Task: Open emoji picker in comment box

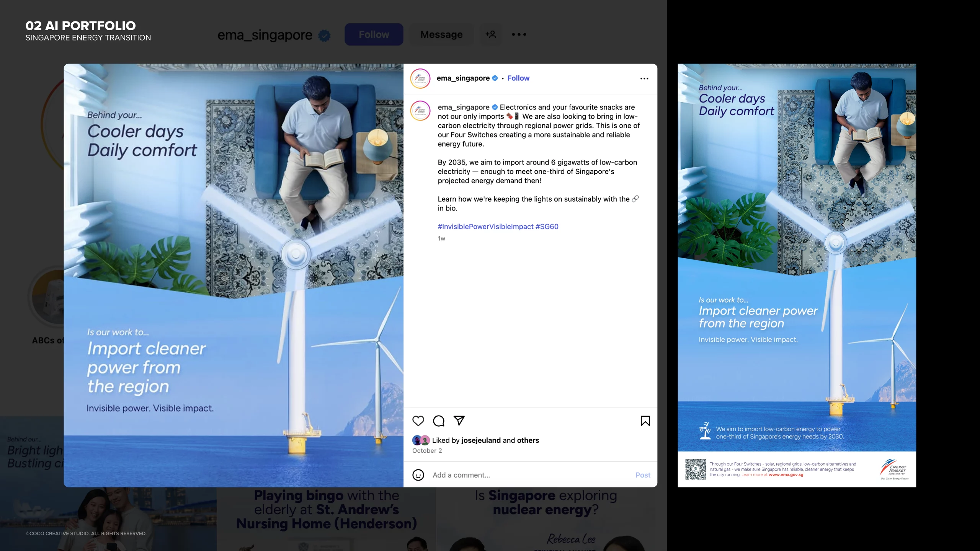Action: point(418,475)
